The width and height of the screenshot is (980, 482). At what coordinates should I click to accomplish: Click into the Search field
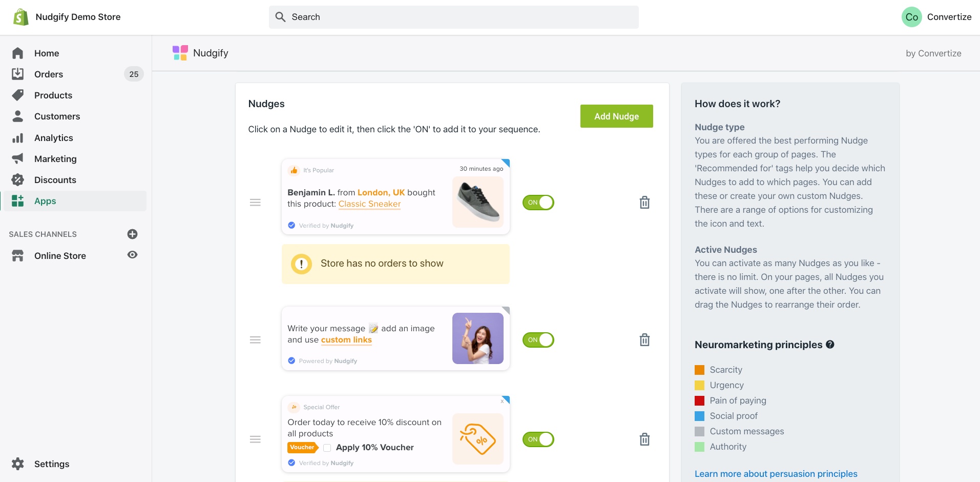point(453,17)
